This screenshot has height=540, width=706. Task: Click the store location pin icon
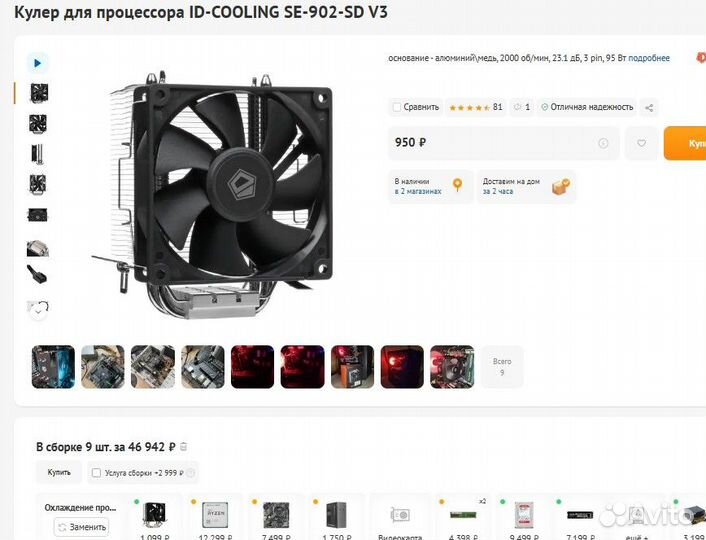pyautogui.click(x=457, y=185)
